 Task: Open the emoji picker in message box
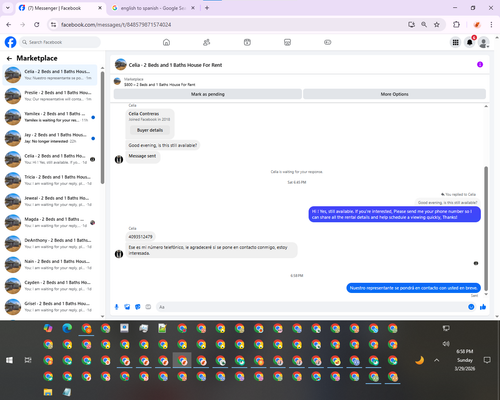[471, 307]
